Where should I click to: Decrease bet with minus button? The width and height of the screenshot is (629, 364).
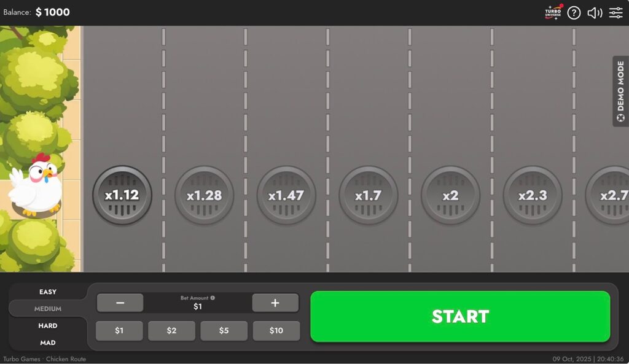[120, 303]
